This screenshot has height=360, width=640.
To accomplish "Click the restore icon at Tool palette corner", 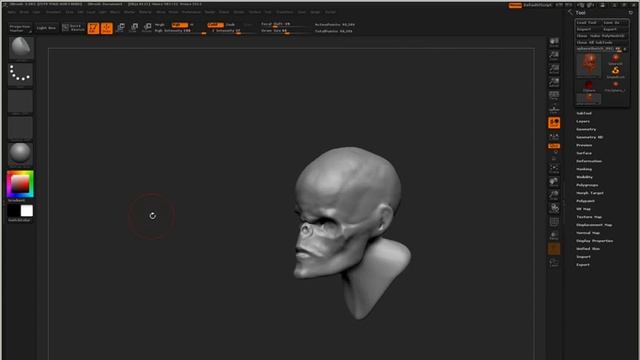I will (x=631, y=13).
